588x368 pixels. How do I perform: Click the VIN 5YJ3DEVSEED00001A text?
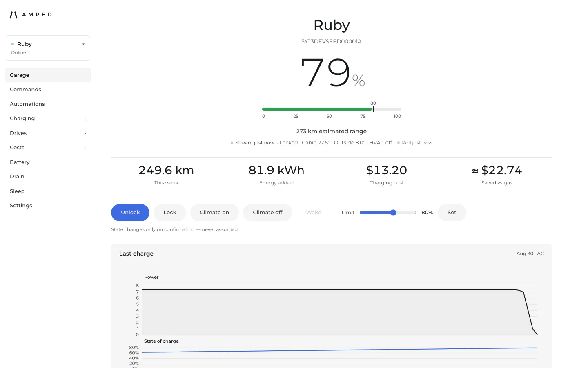pos(332,42)
